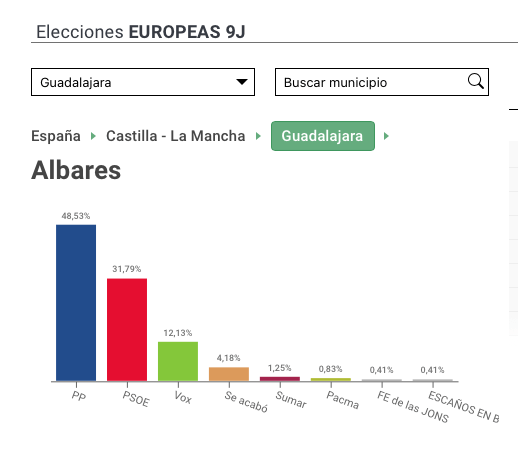The height and width of the screenshot is (451, 518).
Task: Click the Albares municipality heading
Action: (x=76, y=170)
